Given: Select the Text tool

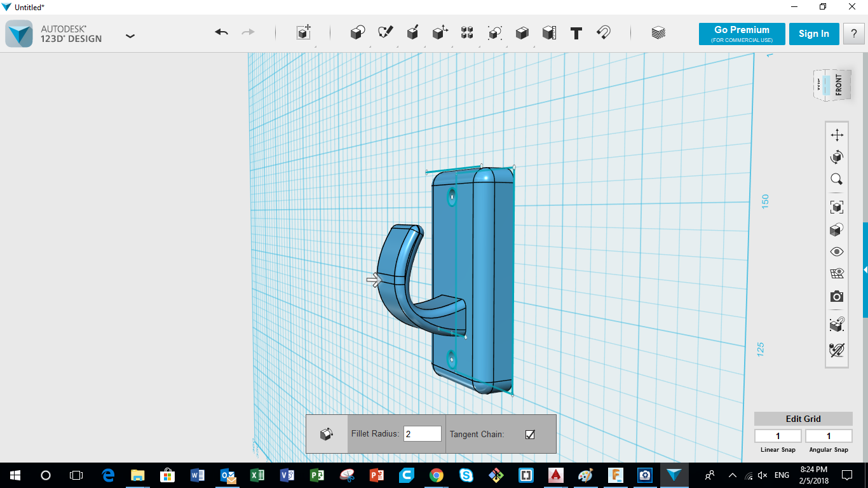Looking at the screenshot, I should (x=576, y=33).
